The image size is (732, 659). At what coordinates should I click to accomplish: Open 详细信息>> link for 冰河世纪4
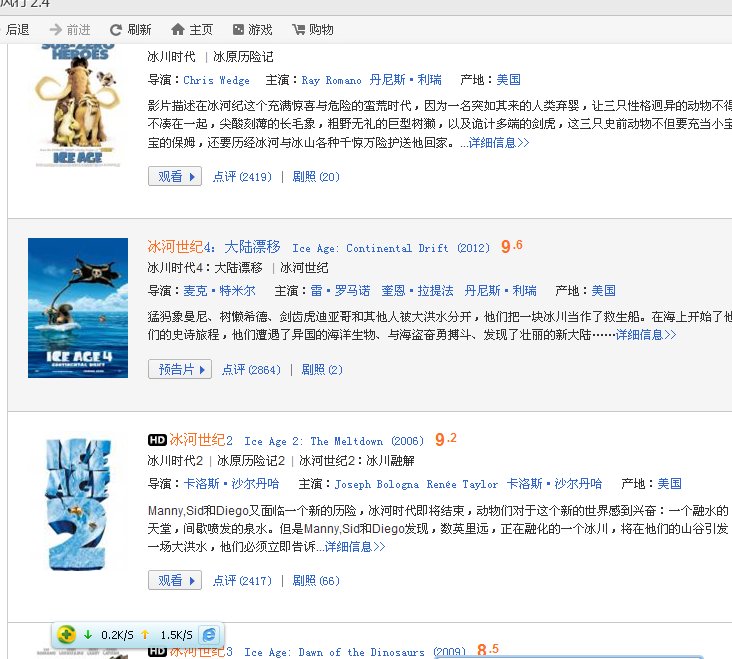pyautogui.click(x=646, y=335)
